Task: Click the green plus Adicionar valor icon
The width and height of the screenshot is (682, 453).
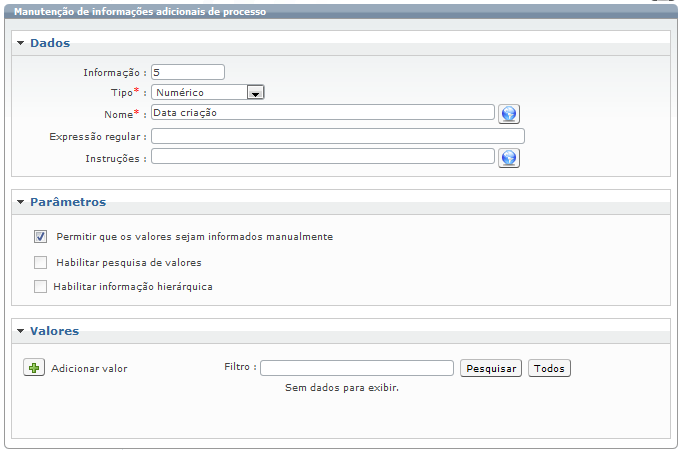Action: (34, 368)
